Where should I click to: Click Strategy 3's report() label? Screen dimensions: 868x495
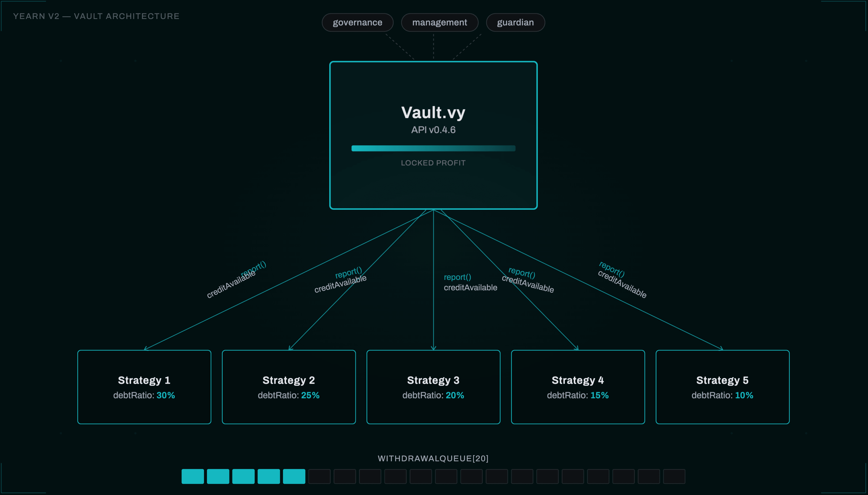pos(458,277)
